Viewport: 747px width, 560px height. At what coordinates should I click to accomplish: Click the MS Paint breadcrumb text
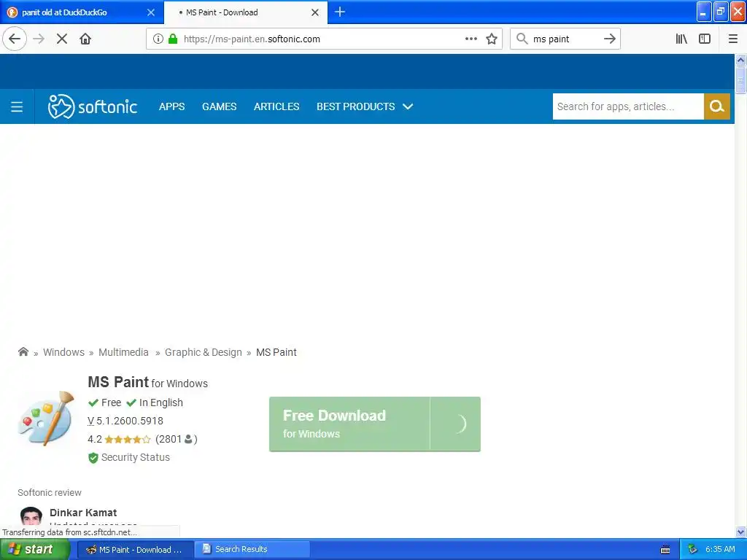click(x=276, y=352)
